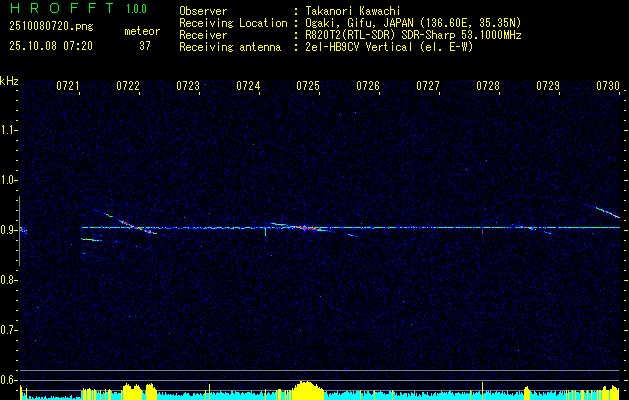The height and width of the screenshot is (400, 629).
Task: Click the 0721 time marker
Action: tap(68, 87)
